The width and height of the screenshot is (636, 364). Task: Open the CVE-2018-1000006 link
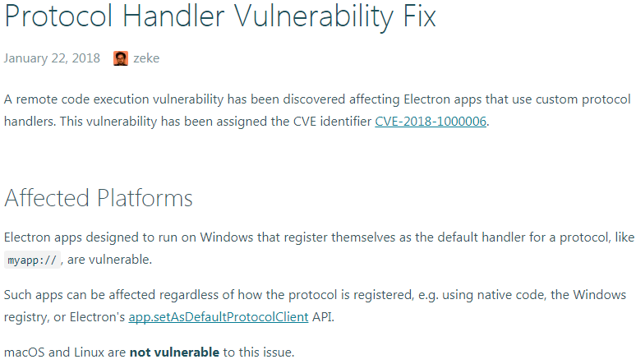coord(431,122)
